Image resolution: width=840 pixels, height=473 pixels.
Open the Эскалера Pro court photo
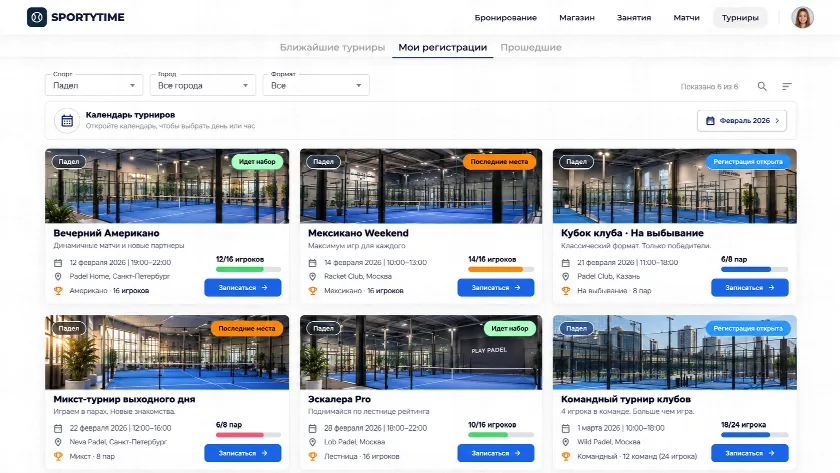421,352
